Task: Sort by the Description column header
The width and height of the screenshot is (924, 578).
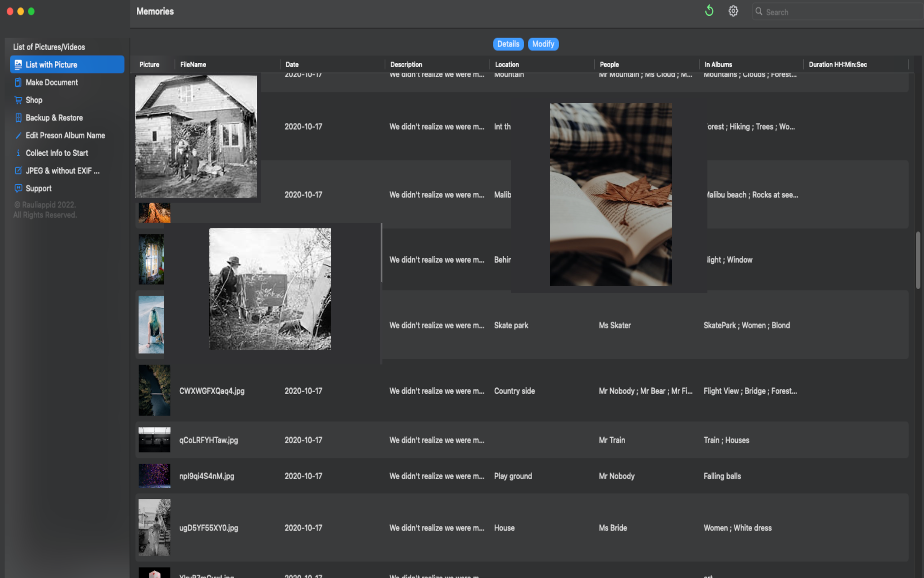Action: [406, 64]
